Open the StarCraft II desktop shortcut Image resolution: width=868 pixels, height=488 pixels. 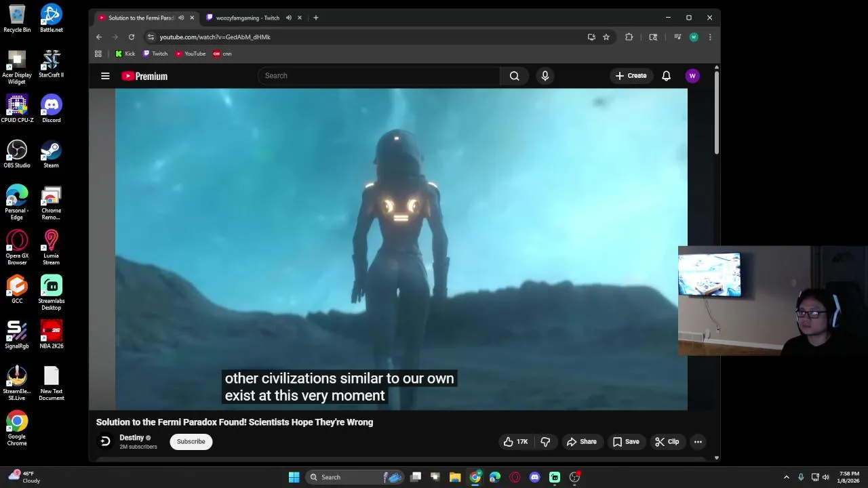[51, 63]
